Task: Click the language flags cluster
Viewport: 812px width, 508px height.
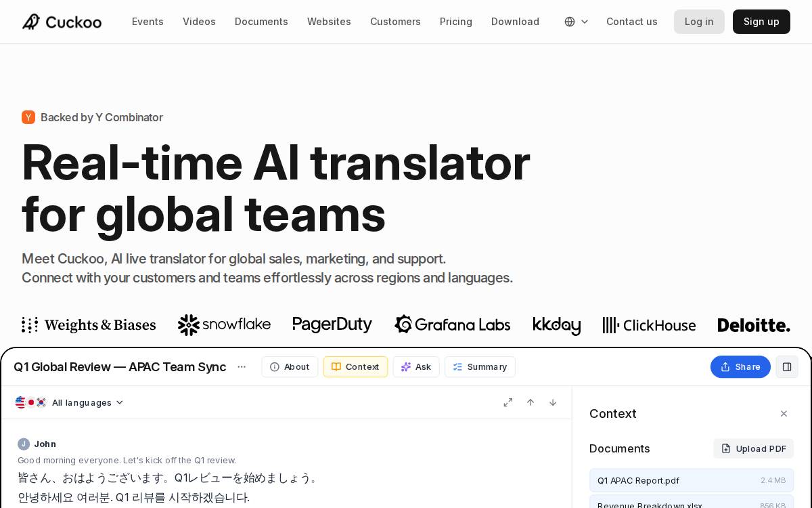Action: click(31, 402)
